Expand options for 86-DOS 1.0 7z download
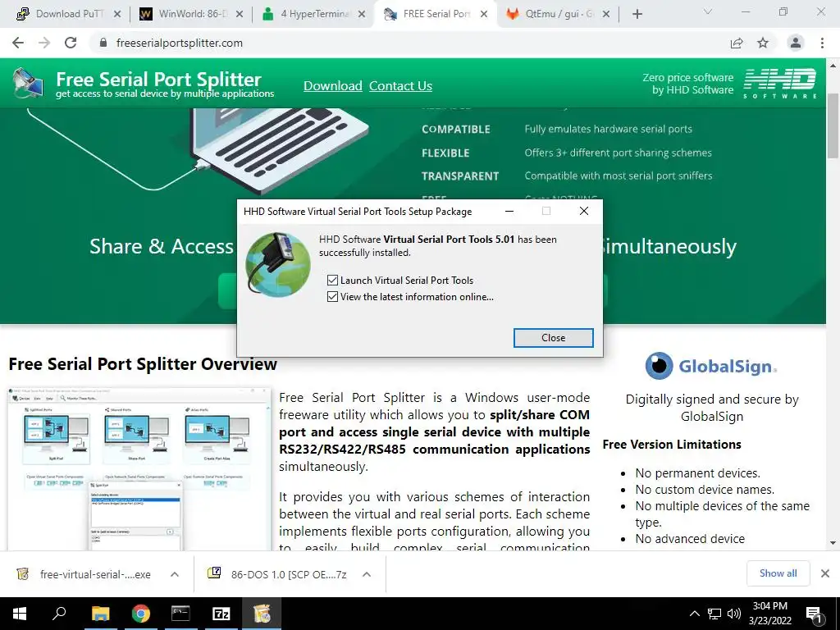 (x=367, y=574)
